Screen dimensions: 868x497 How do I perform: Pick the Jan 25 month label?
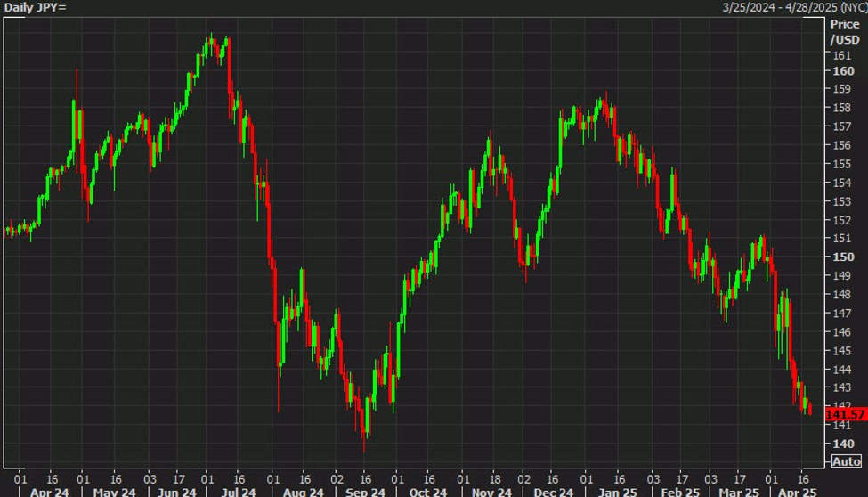615,492
